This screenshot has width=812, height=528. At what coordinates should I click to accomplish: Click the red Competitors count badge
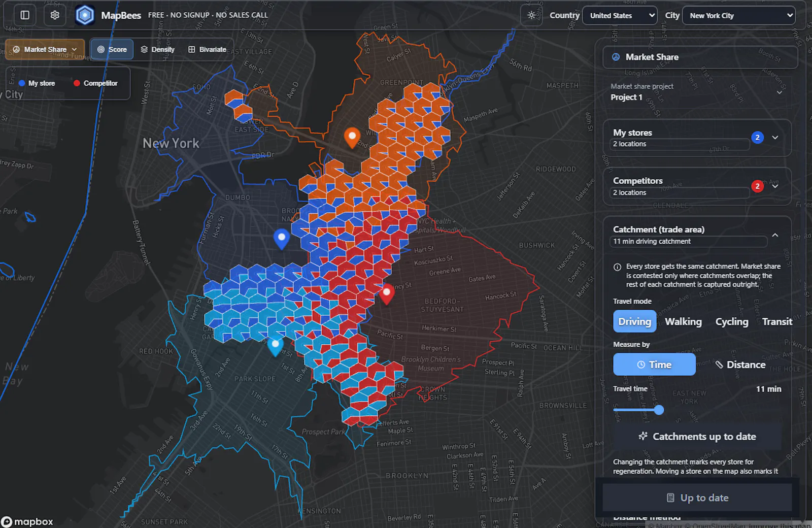pyautogui.click(x=758, y=186)
